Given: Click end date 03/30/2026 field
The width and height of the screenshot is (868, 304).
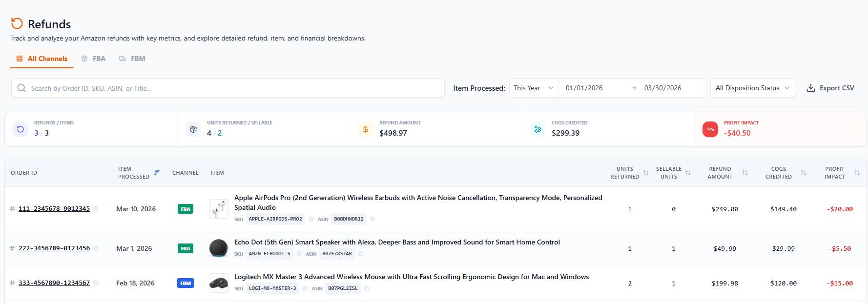Looking at the screenshot, I should [662, 88].
